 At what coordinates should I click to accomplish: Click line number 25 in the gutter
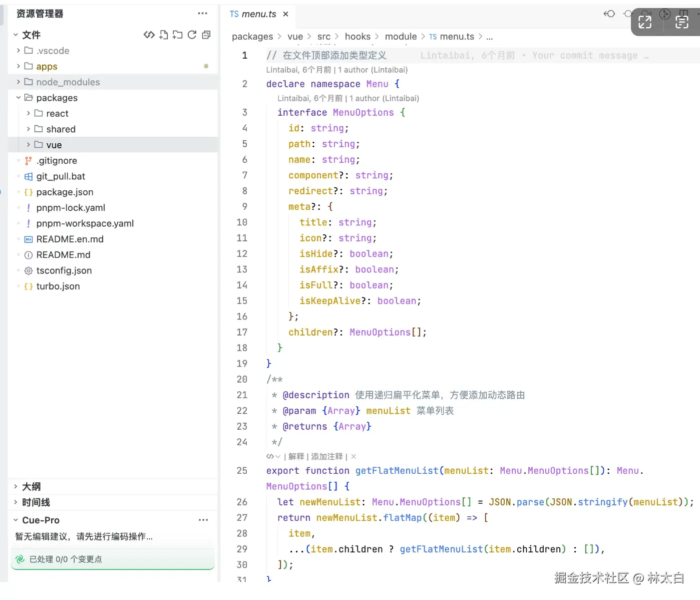(x=242, y=470)
